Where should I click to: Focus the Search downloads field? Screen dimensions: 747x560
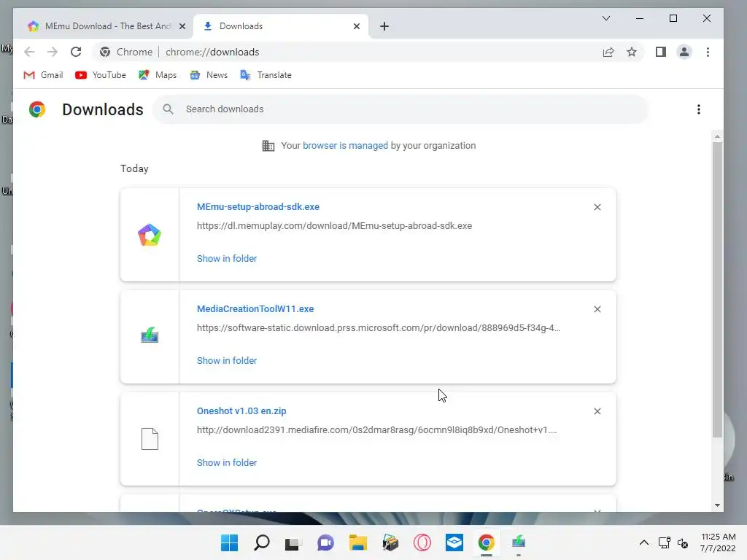click(x=400, y=109)
